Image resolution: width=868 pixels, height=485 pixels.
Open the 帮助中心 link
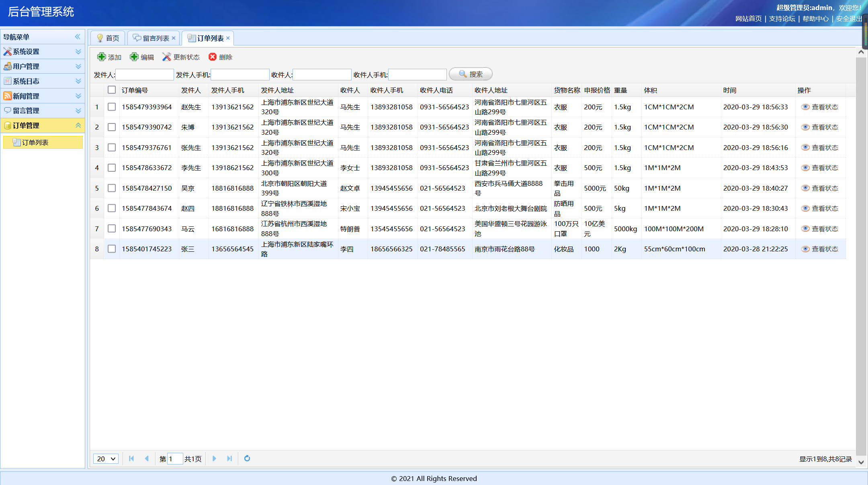[x=816, y=18]
